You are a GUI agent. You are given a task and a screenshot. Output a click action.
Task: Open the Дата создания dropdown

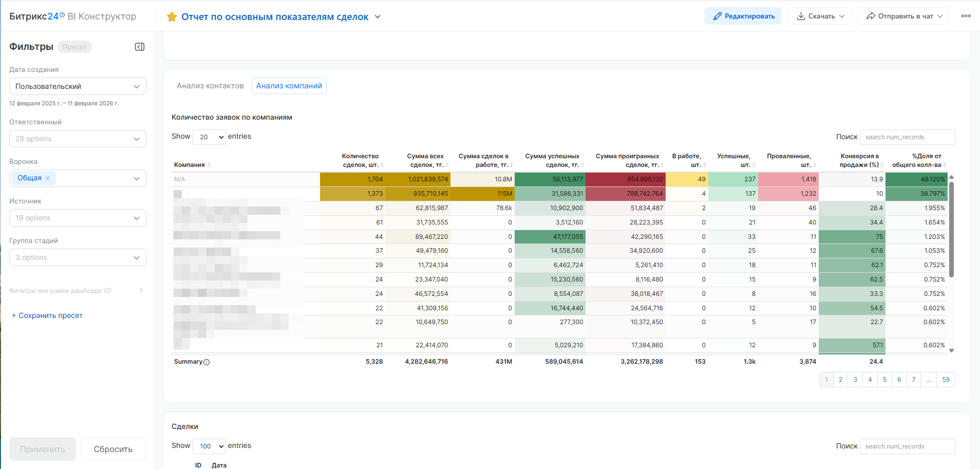(x=78, y=86)
